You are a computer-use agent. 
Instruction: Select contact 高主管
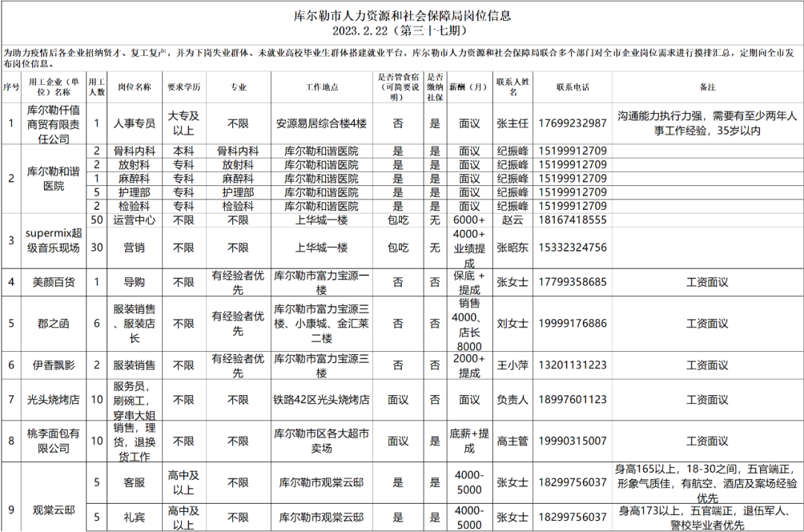[x=512, y=441]
